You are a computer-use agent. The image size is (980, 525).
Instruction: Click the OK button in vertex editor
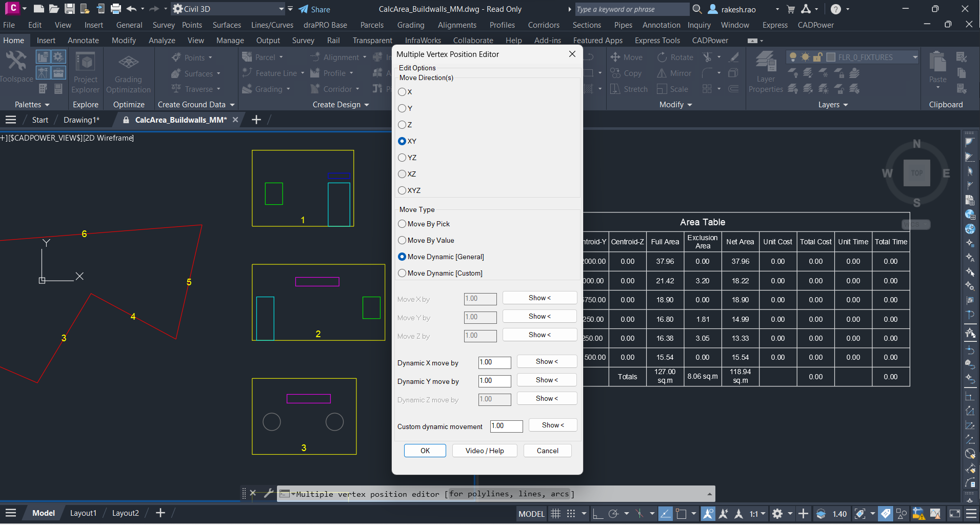tap(425, 450)
